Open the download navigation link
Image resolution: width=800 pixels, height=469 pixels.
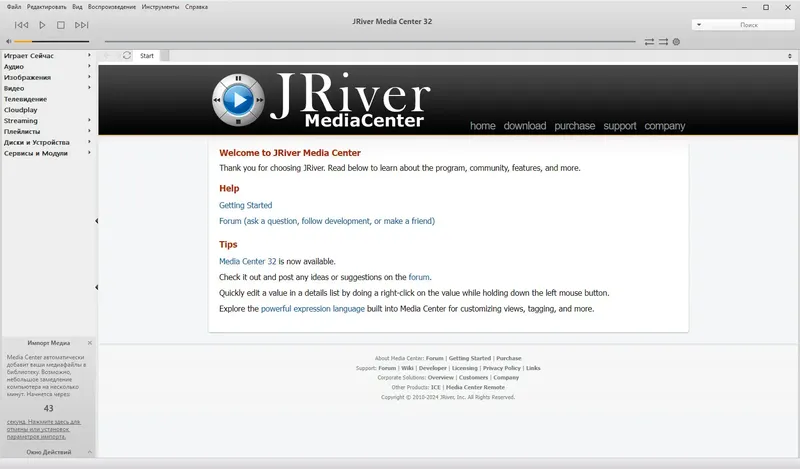point(524,126)
